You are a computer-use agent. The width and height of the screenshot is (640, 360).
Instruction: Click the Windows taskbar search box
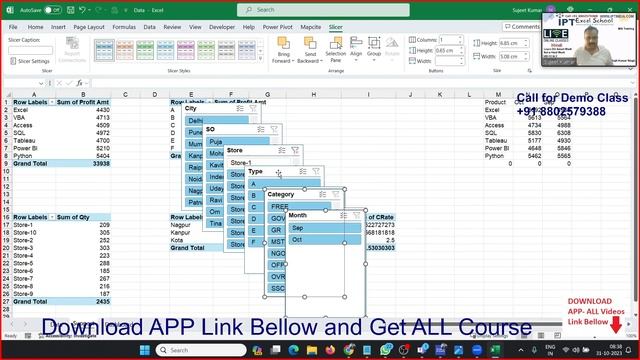(201, 350)
